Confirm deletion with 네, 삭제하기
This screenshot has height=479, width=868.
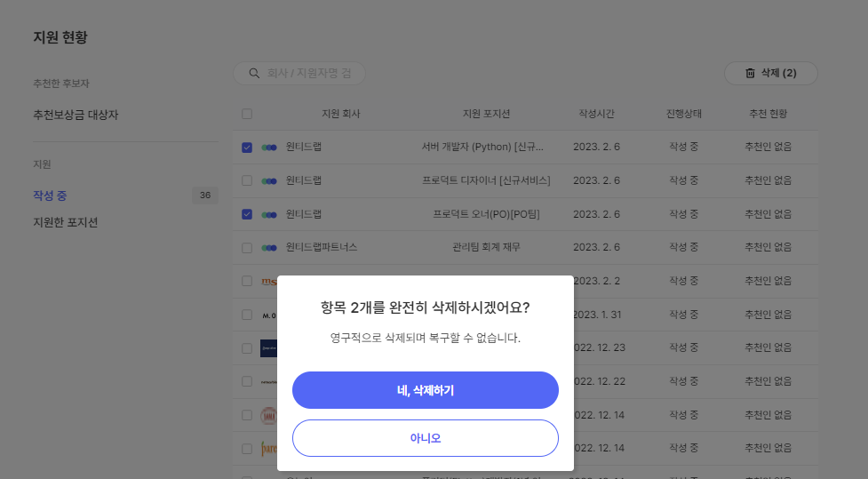(x=425, y=390)
